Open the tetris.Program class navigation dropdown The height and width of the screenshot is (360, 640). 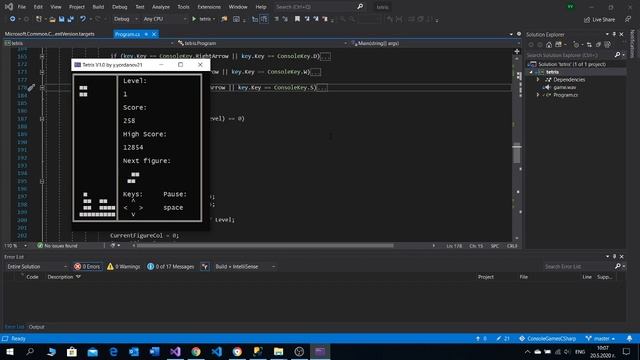tap(262, 43)
